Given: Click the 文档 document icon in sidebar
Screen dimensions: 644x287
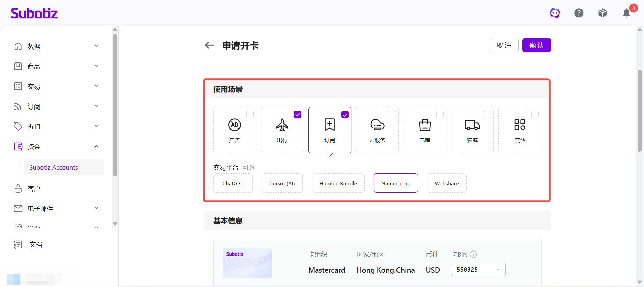Looking at the screenshot, I should point(18,245).
